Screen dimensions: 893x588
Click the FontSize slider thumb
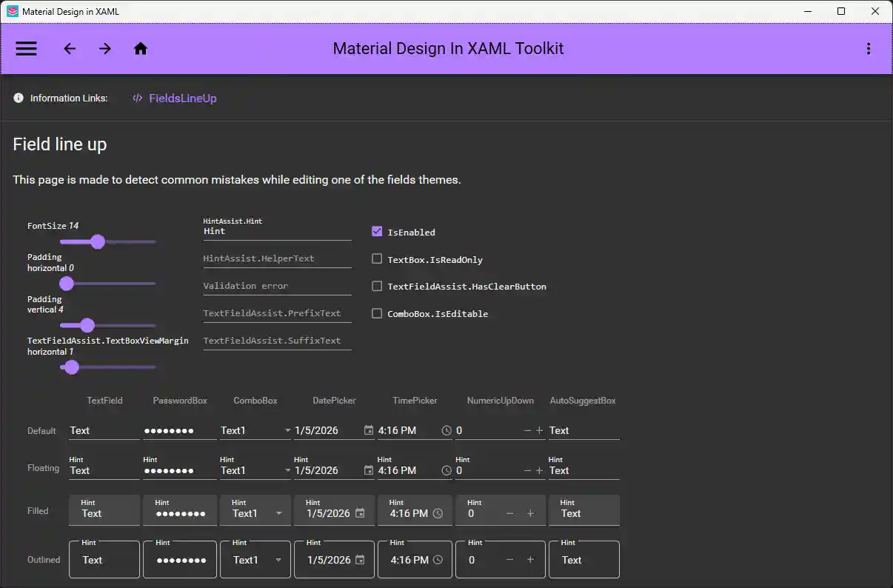pos(97,241)
